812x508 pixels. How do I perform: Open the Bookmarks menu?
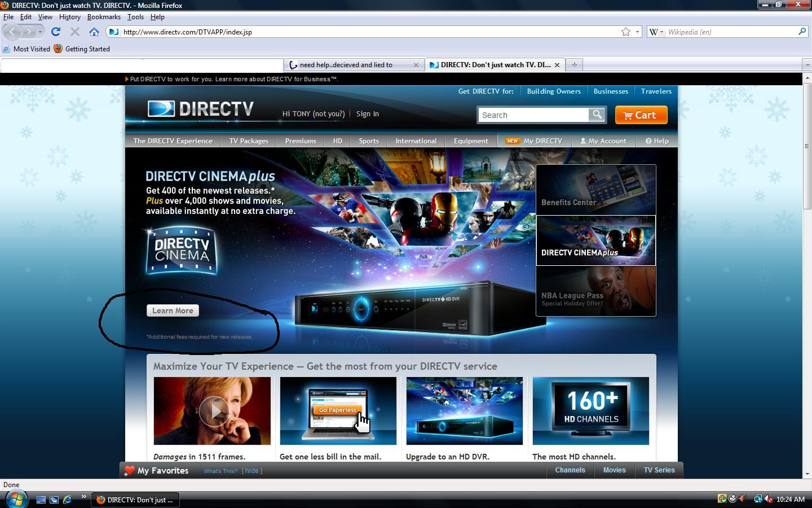104,17
